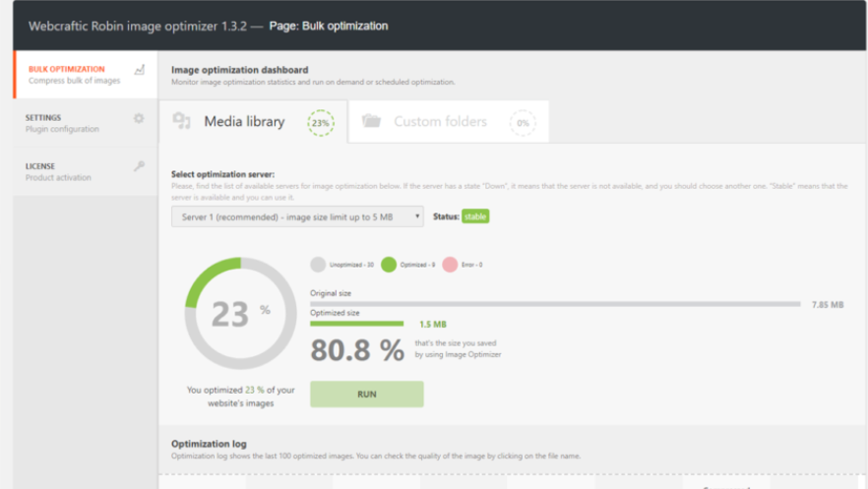Click the 'You optimized 23 %' caption
Viewport: 868px width, 489px height.
pos(241,397)
